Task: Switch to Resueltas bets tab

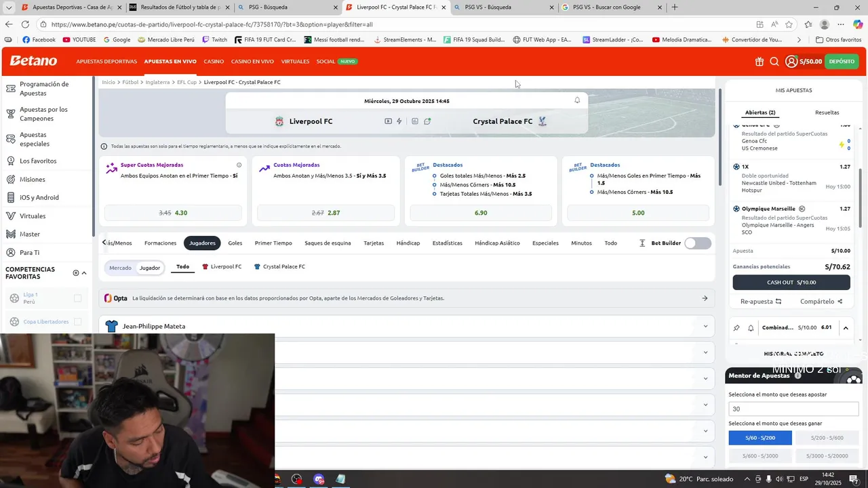Action: [x=827, y=113]
